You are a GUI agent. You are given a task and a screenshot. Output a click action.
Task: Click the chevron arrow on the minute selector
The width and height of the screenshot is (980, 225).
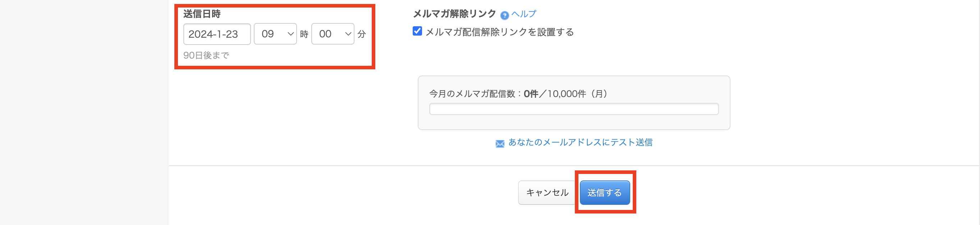348,34
